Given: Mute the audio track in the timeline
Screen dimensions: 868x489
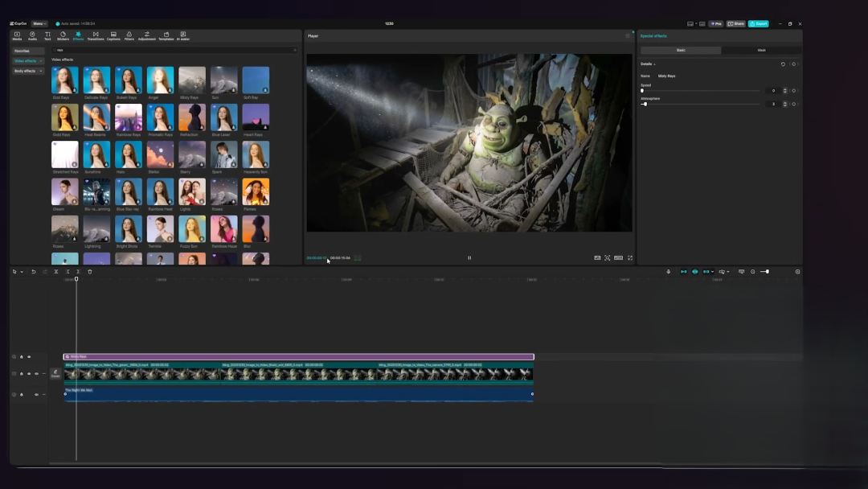Looking at the screenshot, I should click(36, 394).
